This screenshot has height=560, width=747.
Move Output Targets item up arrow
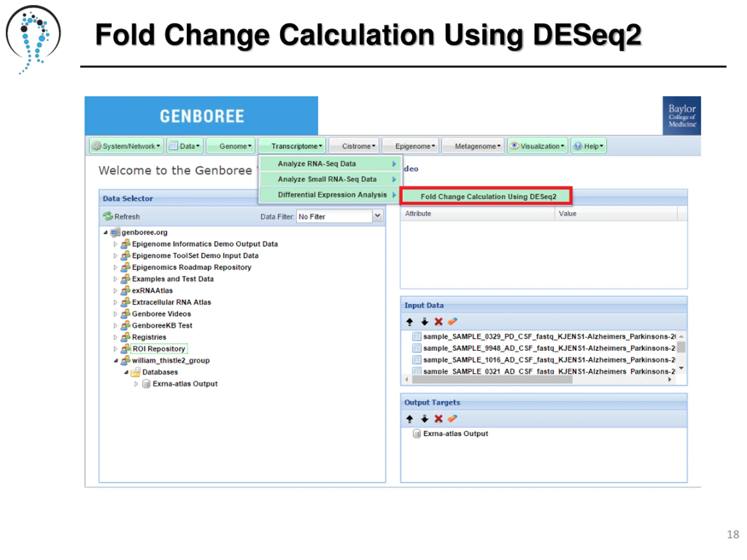[x=410, y=419]
